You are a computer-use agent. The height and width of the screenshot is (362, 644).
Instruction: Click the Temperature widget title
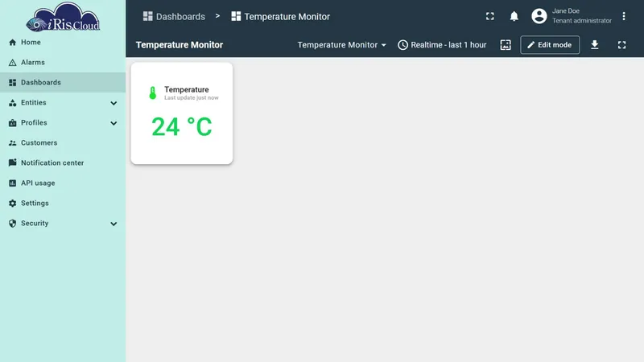coord(187,89)
